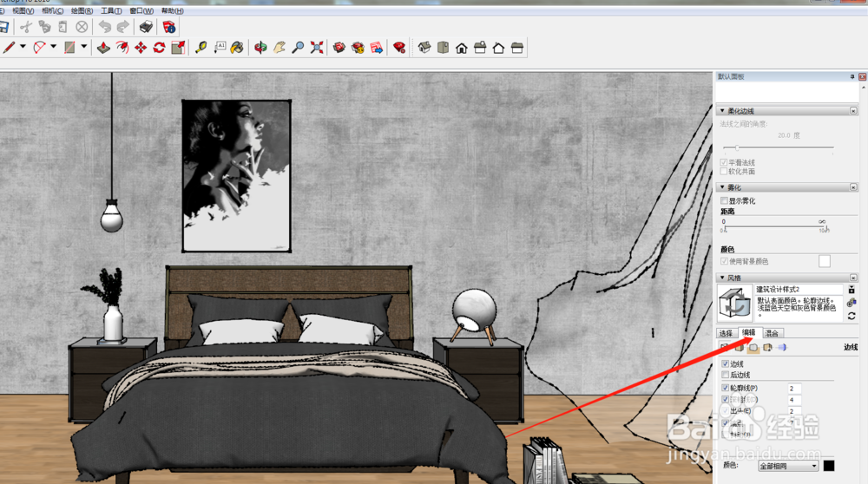Open the 3D Warehouse icon
Image resolution: width=868 pixels, height=484 pixels.
(x=339, y=48)
